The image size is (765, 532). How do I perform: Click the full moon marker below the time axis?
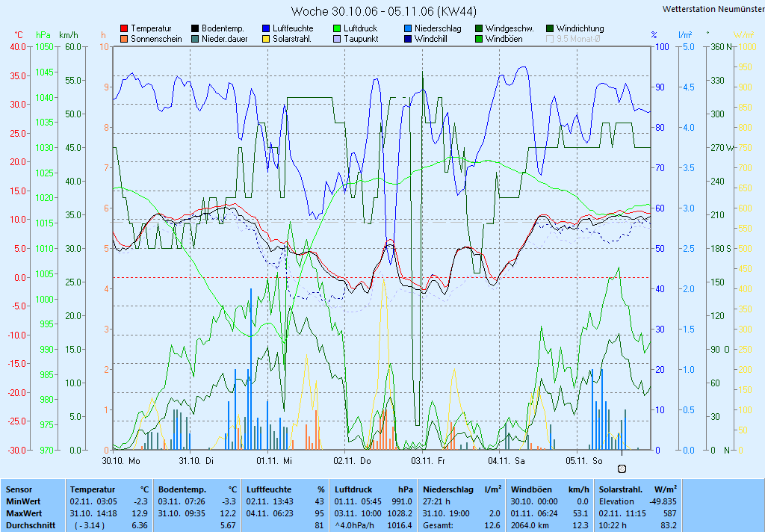coord(622,469)
